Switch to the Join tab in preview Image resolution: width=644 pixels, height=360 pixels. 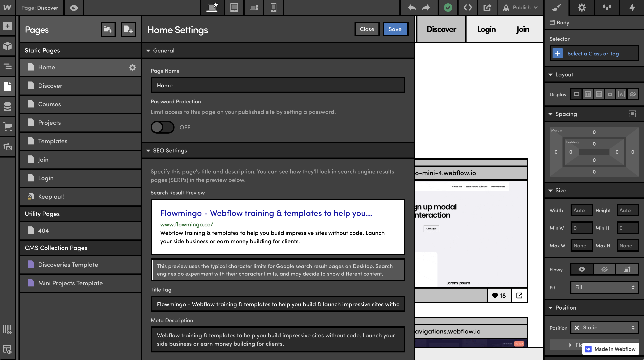pos(522,29)
